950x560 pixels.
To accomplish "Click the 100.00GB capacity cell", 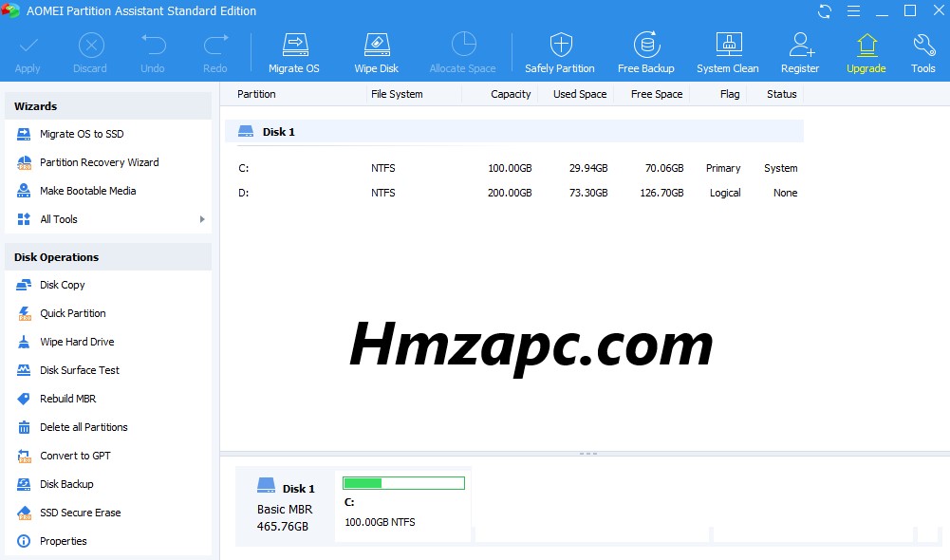I will click(x=511, y=168).
